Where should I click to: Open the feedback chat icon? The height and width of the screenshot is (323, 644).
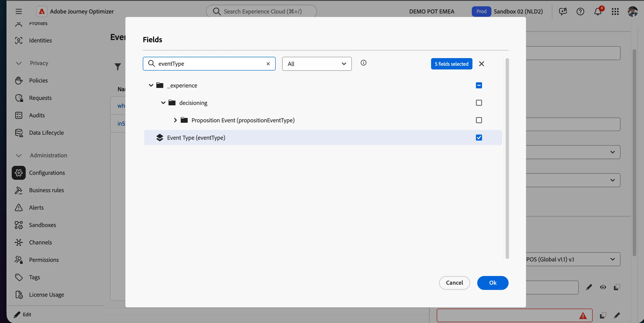(563, 12)
